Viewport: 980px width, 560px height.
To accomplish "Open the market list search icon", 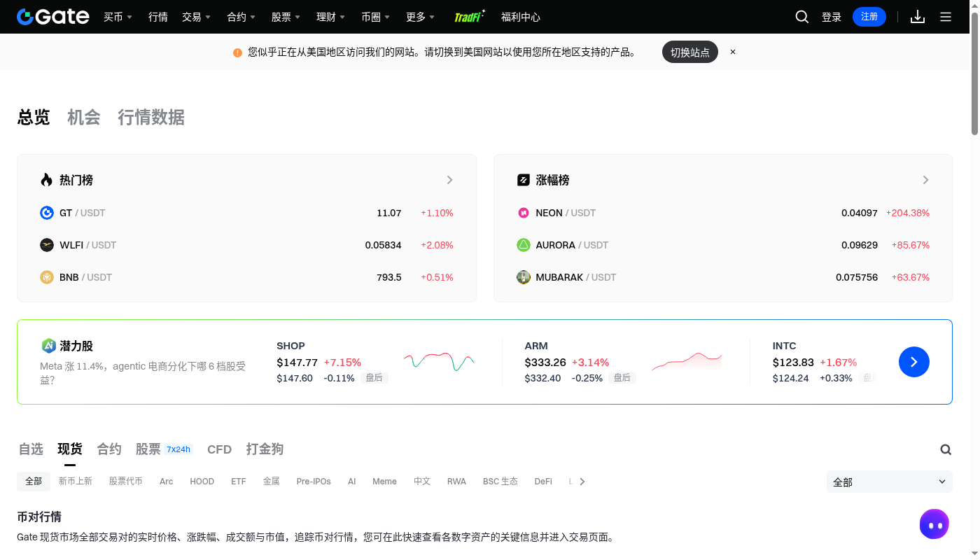I will [946, 449].
